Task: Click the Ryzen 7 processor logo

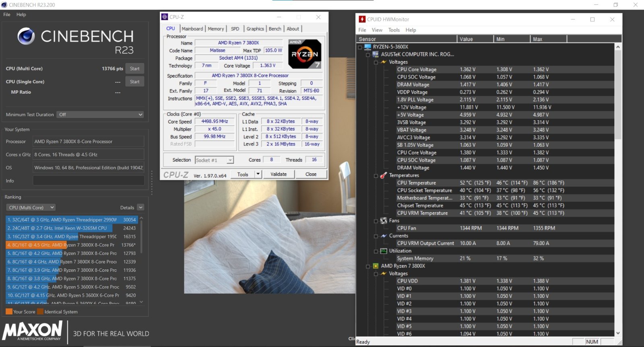Action: [x=305, y=54]
